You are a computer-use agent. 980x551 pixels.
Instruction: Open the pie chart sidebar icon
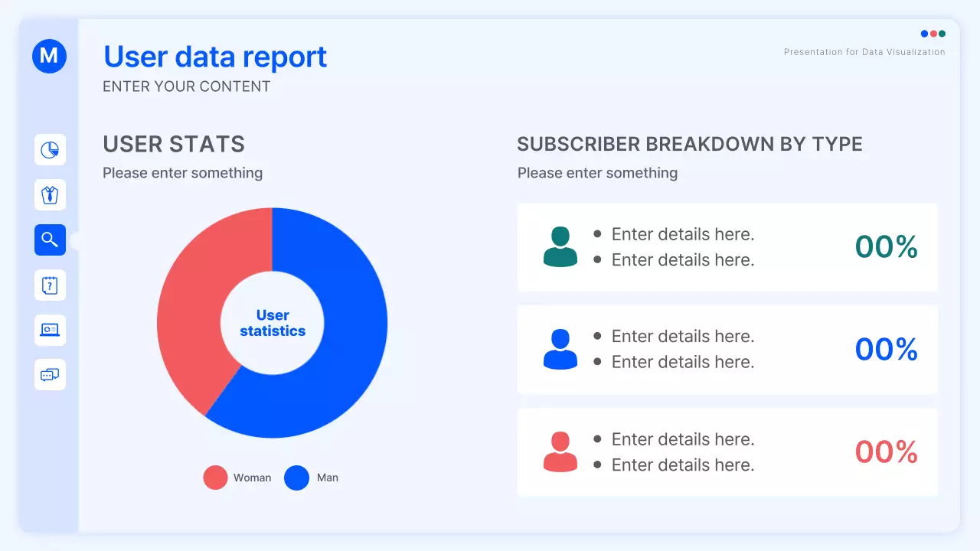coord(50,149)
